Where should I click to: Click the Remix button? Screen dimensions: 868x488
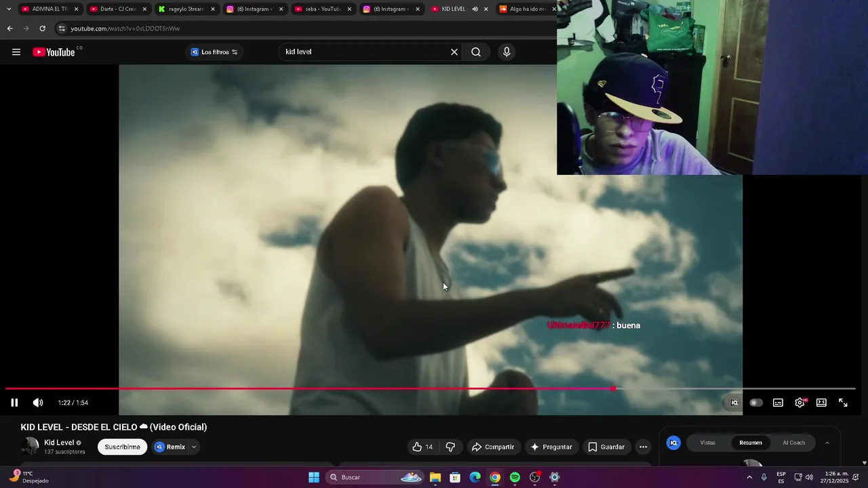pyautogui.click(x=170, y=447)
